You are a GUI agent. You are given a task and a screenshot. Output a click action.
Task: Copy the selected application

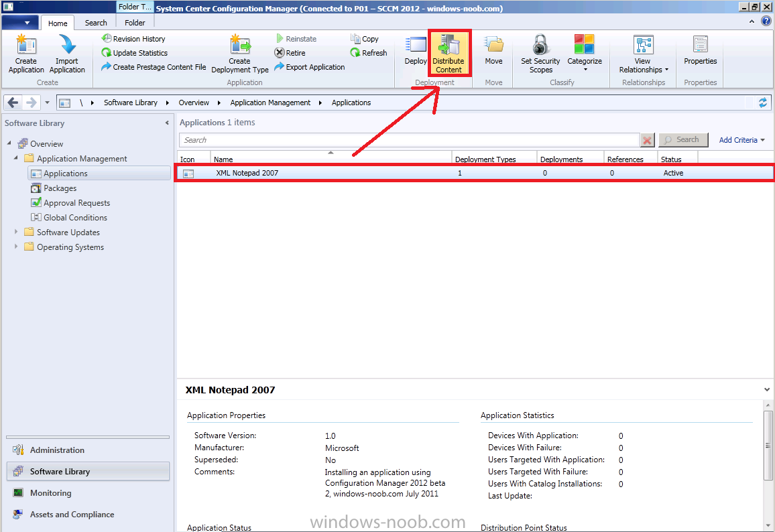365,39
